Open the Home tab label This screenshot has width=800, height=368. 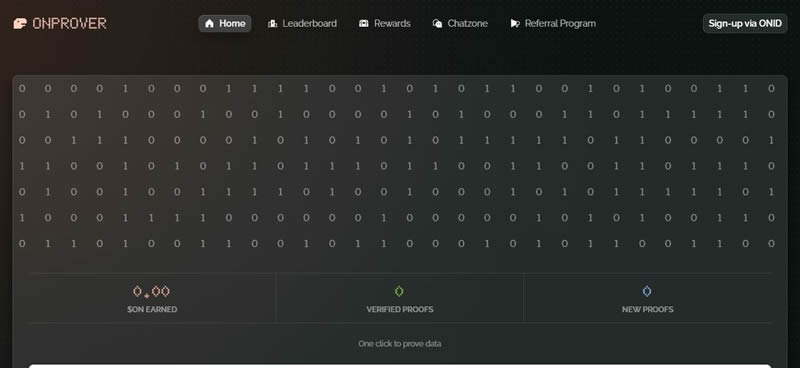pos(232,23)
